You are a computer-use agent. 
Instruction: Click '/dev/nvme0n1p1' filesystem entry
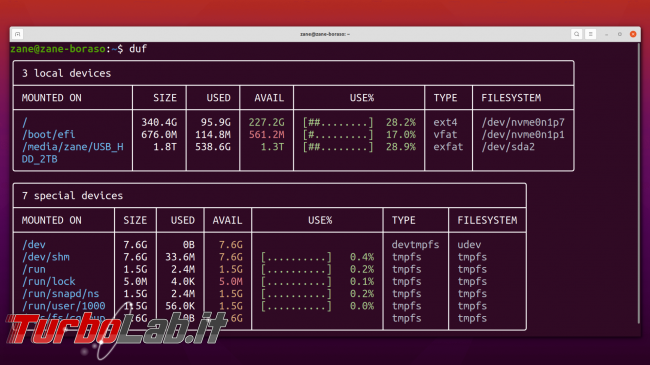[x=523, y=134]
